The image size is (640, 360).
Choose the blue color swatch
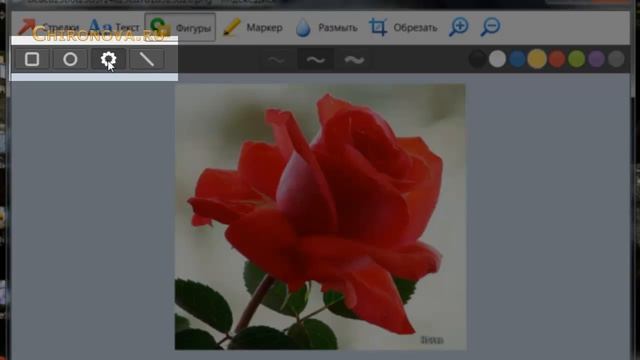pyautogui.click(x=517, y=59)
